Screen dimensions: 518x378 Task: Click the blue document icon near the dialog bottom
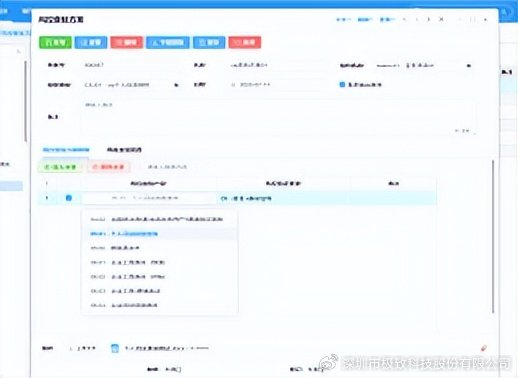pos(114,348)
